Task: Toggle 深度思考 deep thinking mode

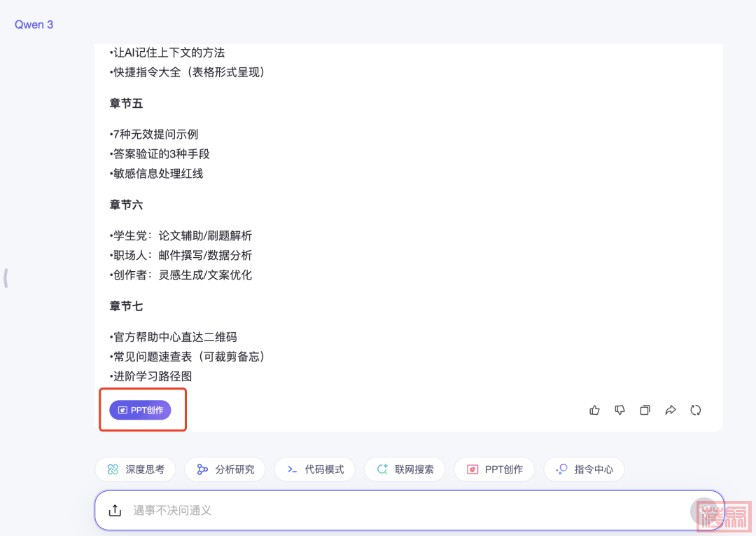Action: tap(136, 469)
